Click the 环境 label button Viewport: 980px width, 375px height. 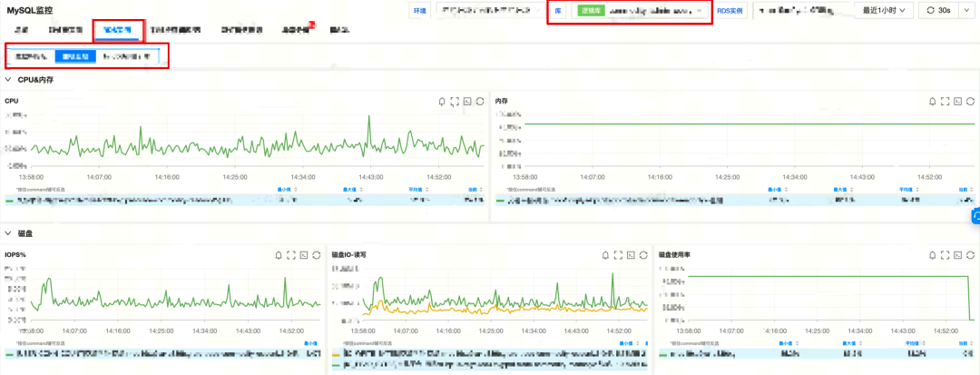(x=419, y=11)
